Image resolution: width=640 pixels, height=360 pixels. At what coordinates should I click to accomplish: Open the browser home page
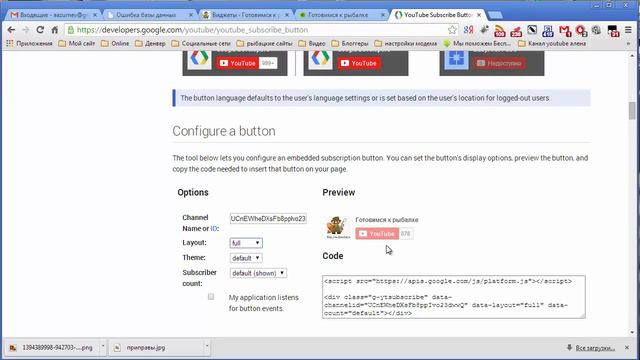pyautogui.click(x=54, y=30)
